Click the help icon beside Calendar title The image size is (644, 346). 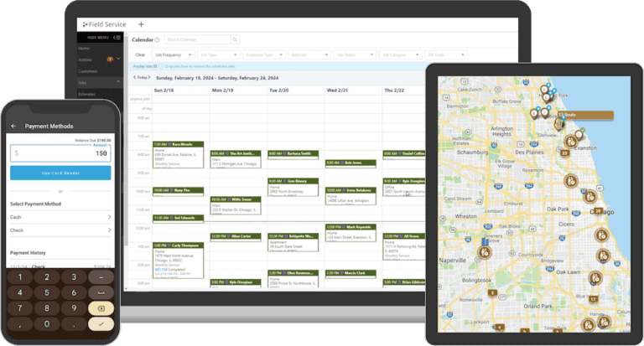pos(158,39)
